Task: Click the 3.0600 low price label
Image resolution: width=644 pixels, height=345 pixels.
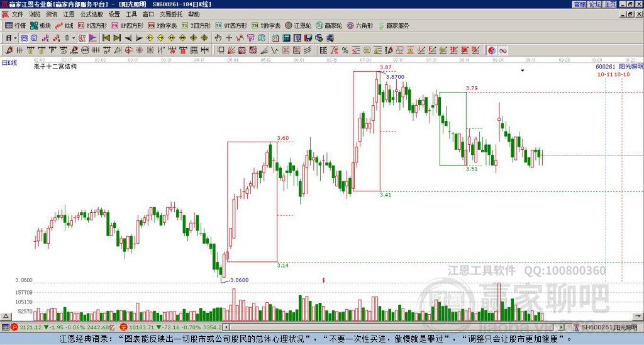Action: [x=239, y=280]
